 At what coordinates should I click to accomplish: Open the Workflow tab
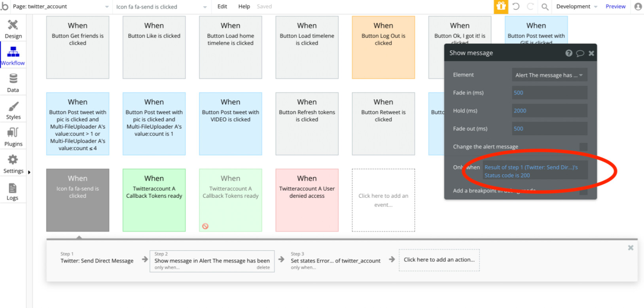pos(13,56)
